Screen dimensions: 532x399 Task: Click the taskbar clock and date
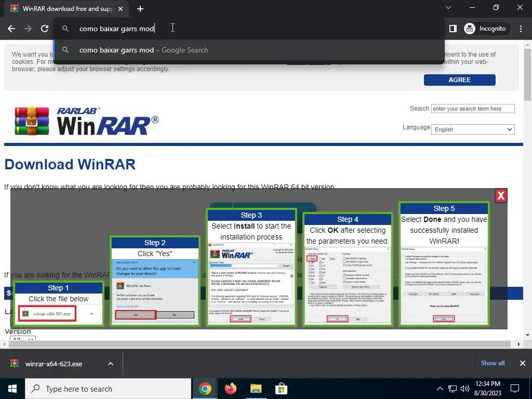tap(487, 389)
